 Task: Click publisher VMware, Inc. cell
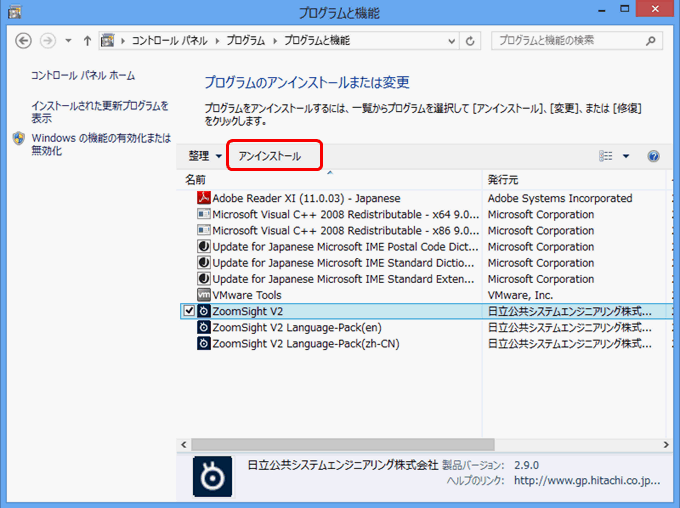[520, 295]
